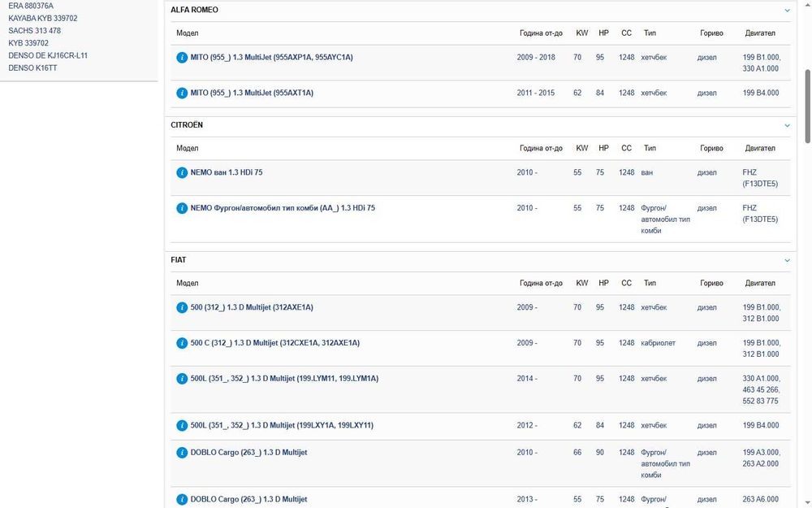Show info for NEMO ван 1.3 HDi 75

pos(182,172)
